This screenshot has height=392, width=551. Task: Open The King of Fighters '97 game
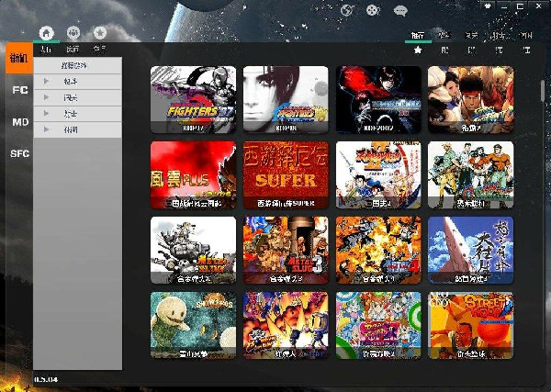[193, 99]
